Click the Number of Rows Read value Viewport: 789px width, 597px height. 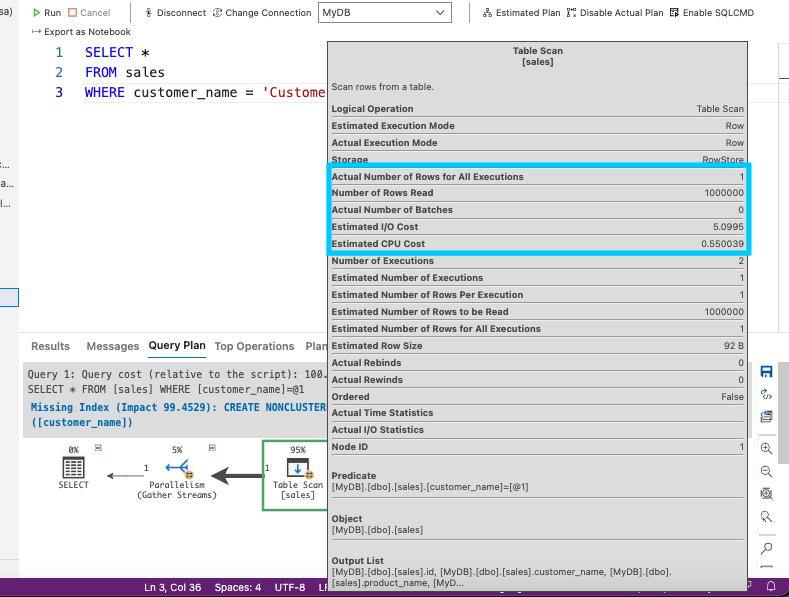point(724,193)
